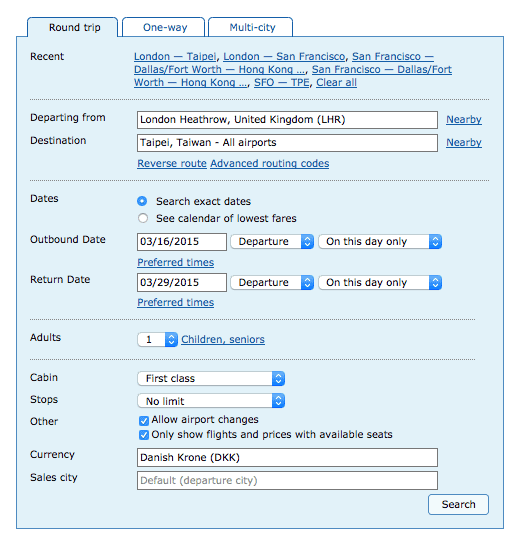Click the Outbound Date field 03/16/2015
This screenshot has width=516, height=539.
tap(182, 242)
